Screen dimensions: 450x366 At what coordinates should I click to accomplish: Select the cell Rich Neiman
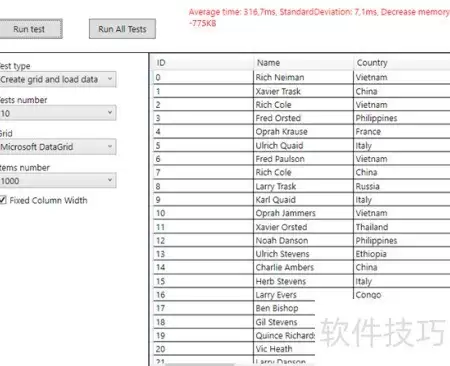[303, 77]
